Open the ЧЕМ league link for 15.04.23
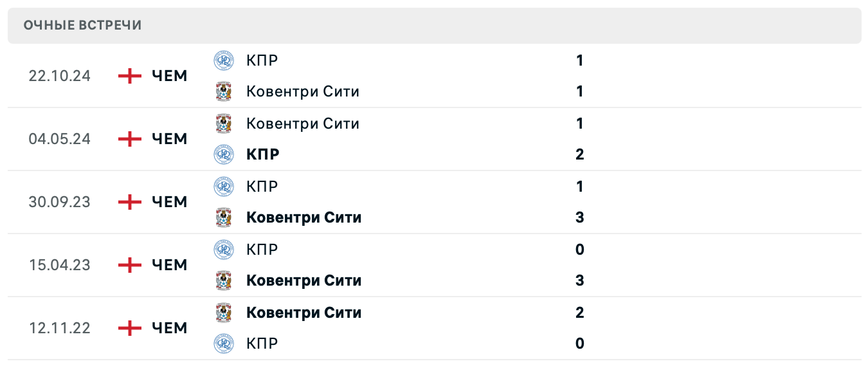Viewport: 868px width, 368px height. [170, 265]
